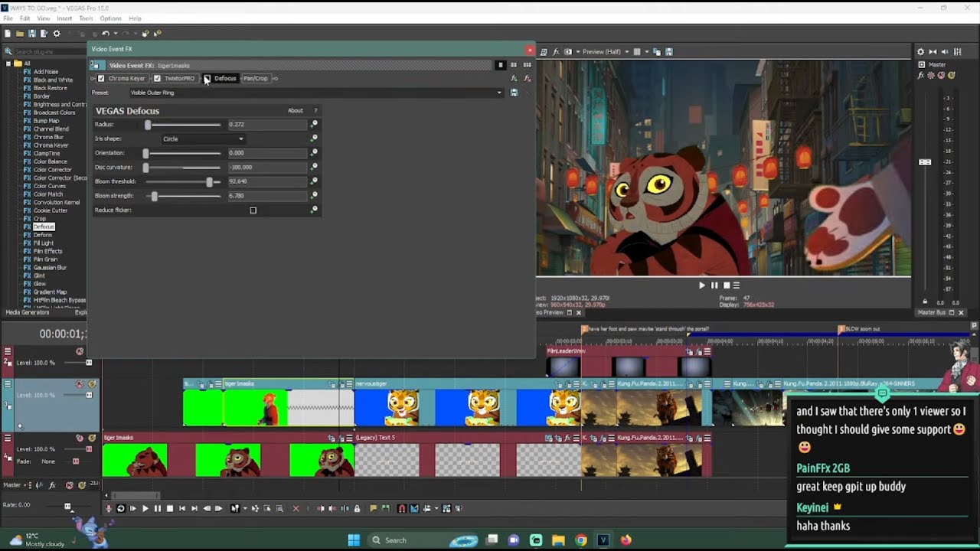The width and height of the screenshot is (980, 551).
Task: Play the video in the preview window
Action: 702,285
